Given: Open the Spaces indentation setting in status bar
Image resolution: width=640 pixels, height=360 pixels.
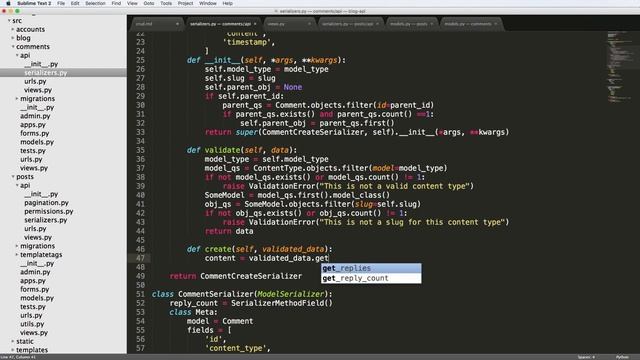Looking at the screenshot, I should coord(586,357).
